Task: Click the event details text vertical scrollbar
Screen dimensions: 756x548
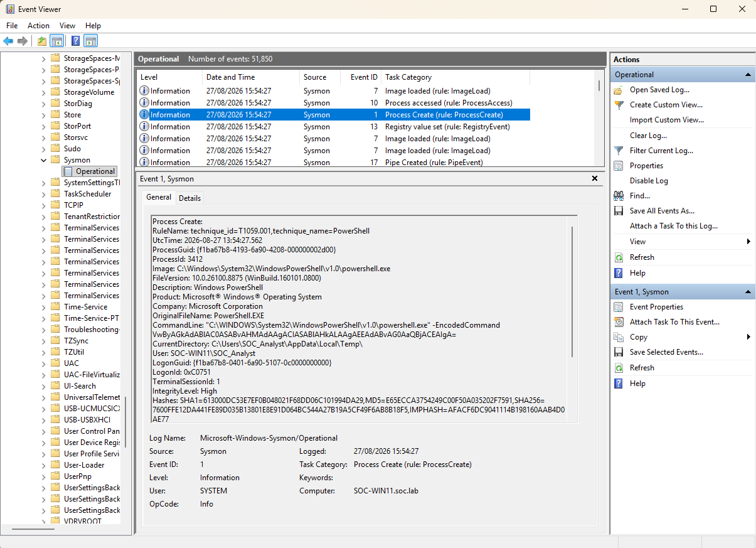Action: (x=573, y=291)
